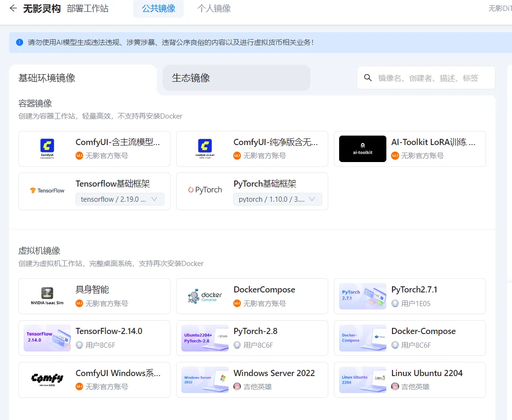Switch to 个人镜像 tab
Screen dimensions: 512x420
tap(214, 9)
